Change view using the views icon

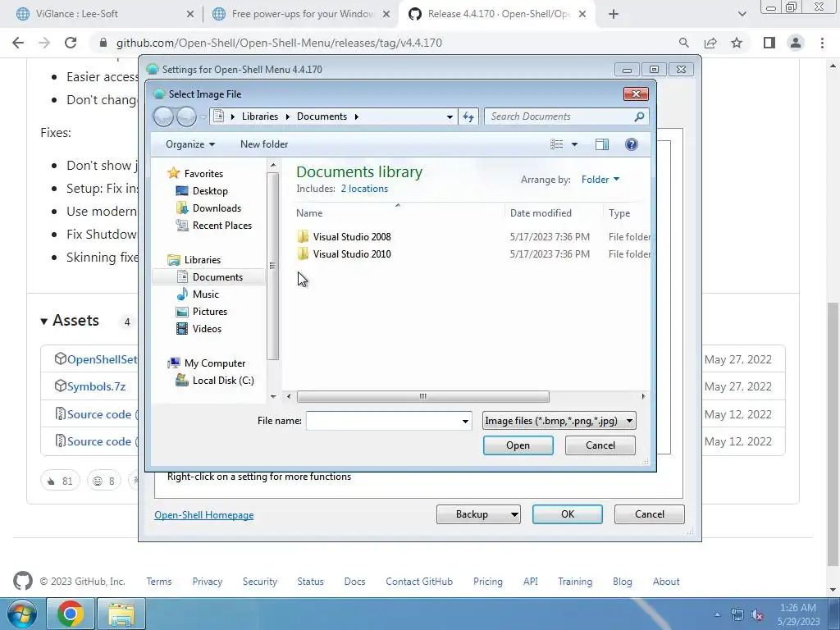pyautogui.click(x=557, y=144)
